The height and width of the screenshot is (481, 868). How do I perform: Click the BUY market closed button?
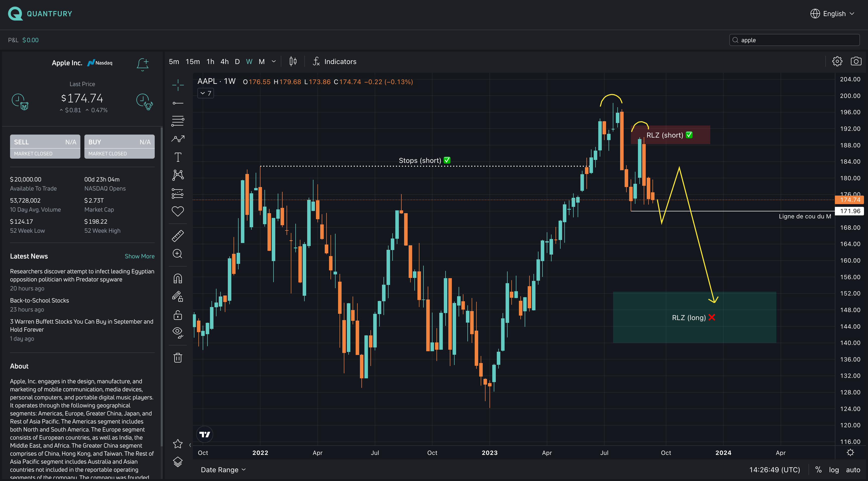119,147
